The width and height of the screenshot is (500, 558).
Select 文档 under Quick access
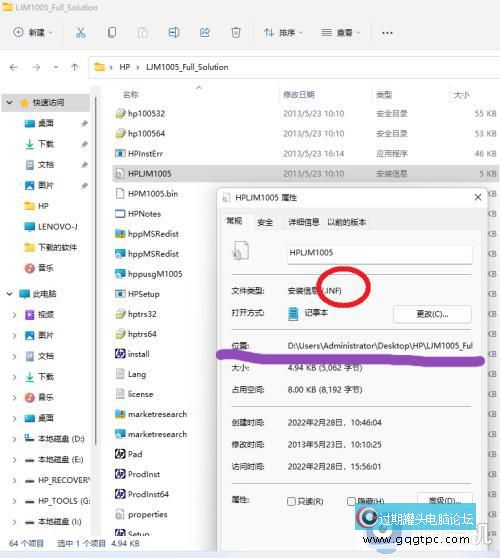point(46,165)
